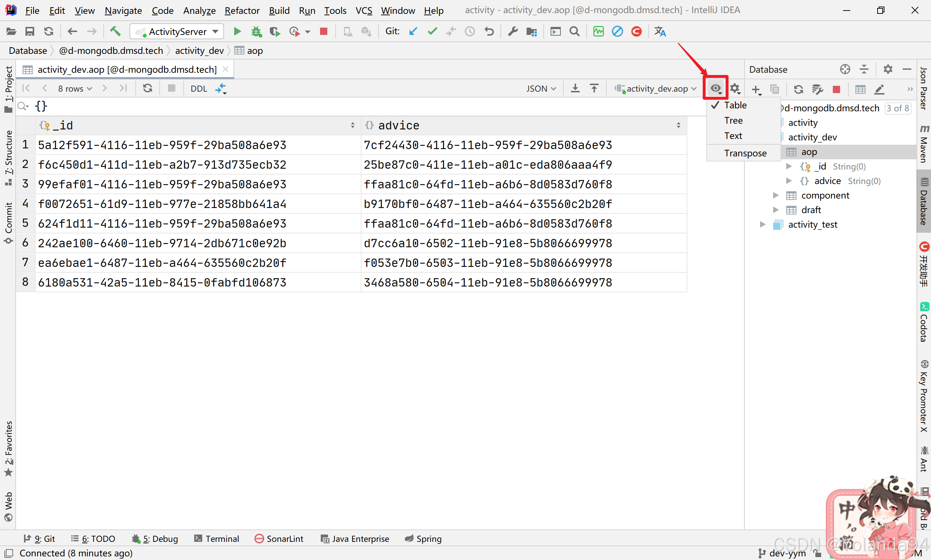Screen dimensions: 931x560
Task: Open the JSON extractor dropdown
Action: 541,89
